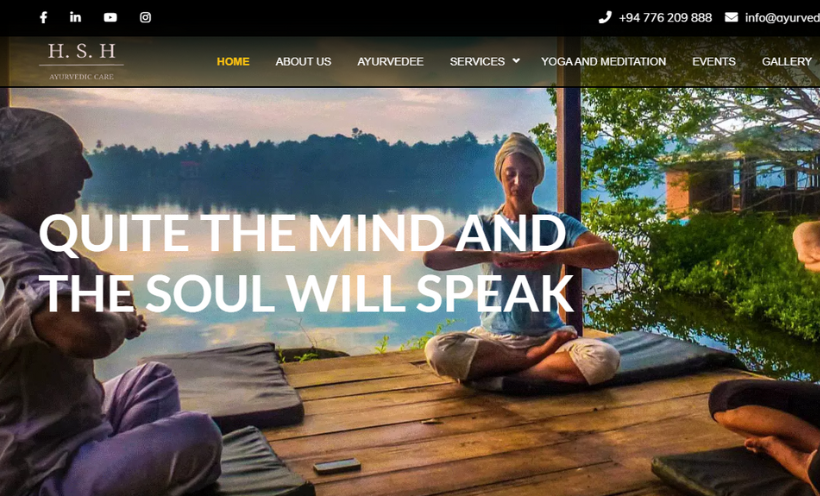Open the Facebook page icon
Image resolution: width=820 pixels, height=496 pixels.
43,17
